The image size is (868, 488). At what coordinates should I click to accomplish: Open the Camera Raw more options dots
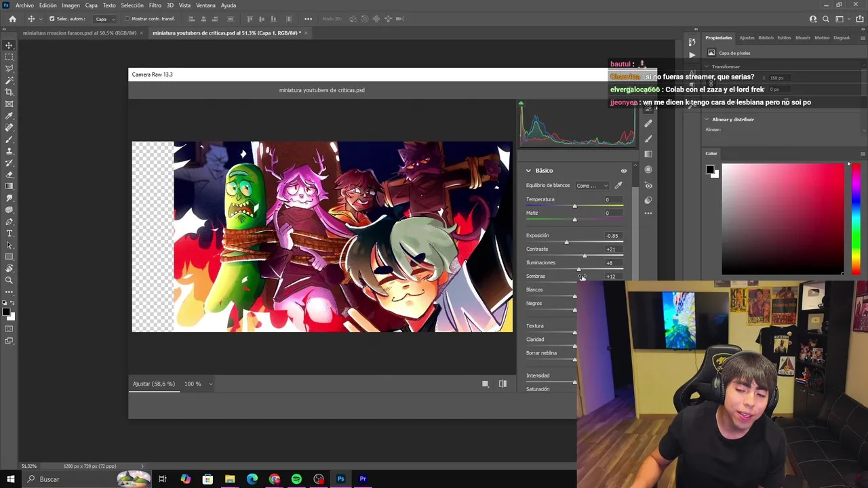coord(648,213)
